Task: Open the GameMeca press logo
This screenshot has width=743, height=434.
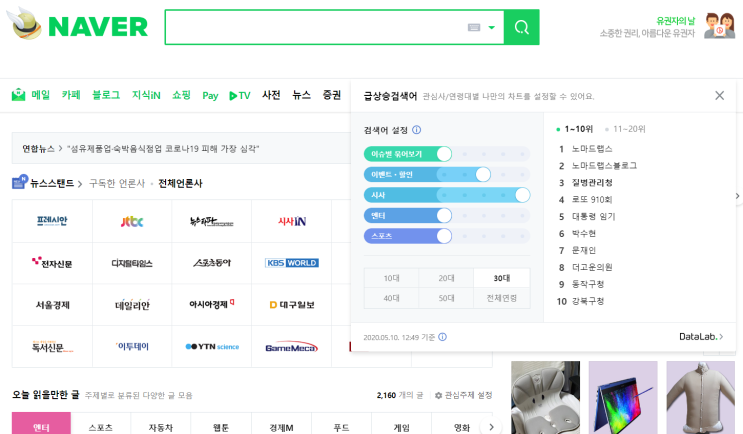Action: [292, 347]
